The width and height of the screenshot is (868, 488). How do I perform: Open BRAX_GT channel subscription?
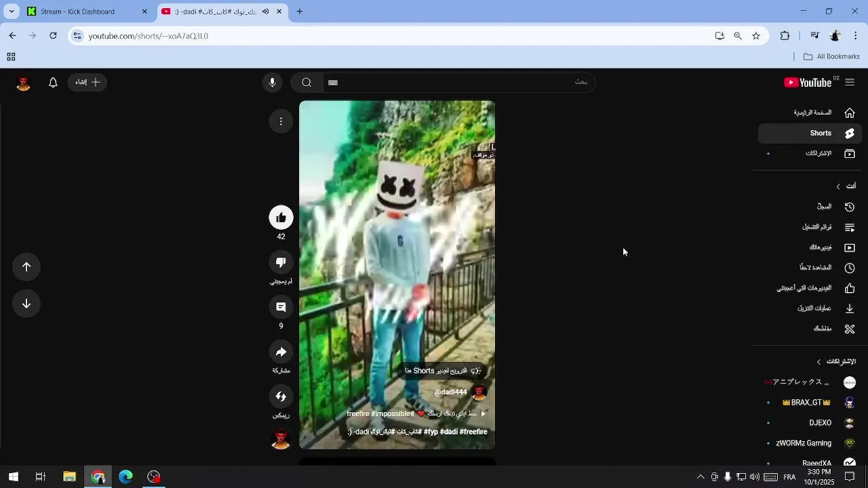(x=810, y=403)
